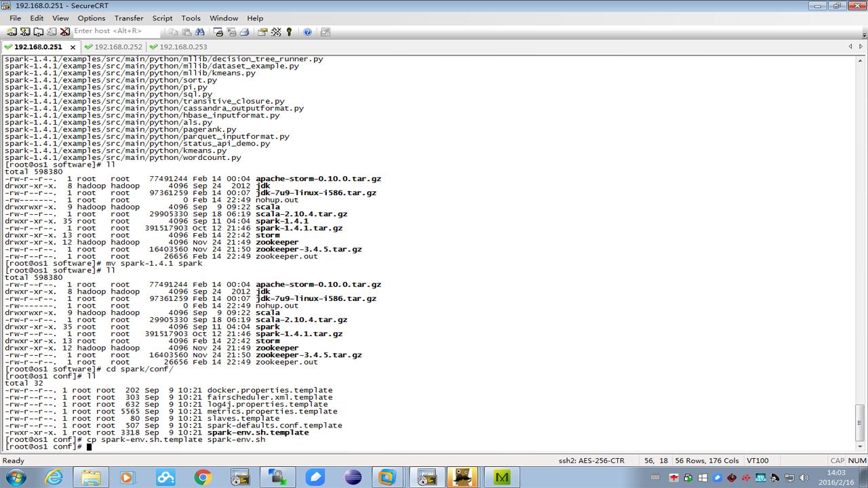
Task: Click the Quick Connect toolbar icon
Action: (x=25, y=32)
